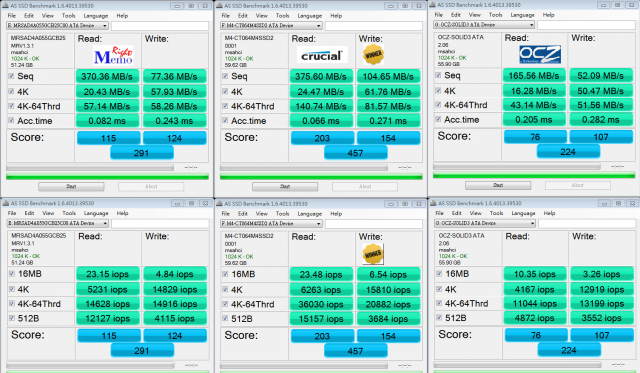Toggle Acc.time checkbox in the MRSAD MB/s window
The height and width of the screenshot is (373, 640).
pyautogui.click(x=11, y=120)
